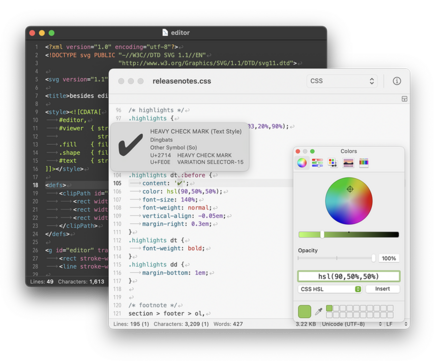The width and height of the screenshot is (444, 361).
Task: Switch to the color palettes picker
Action: pos(332,163)
